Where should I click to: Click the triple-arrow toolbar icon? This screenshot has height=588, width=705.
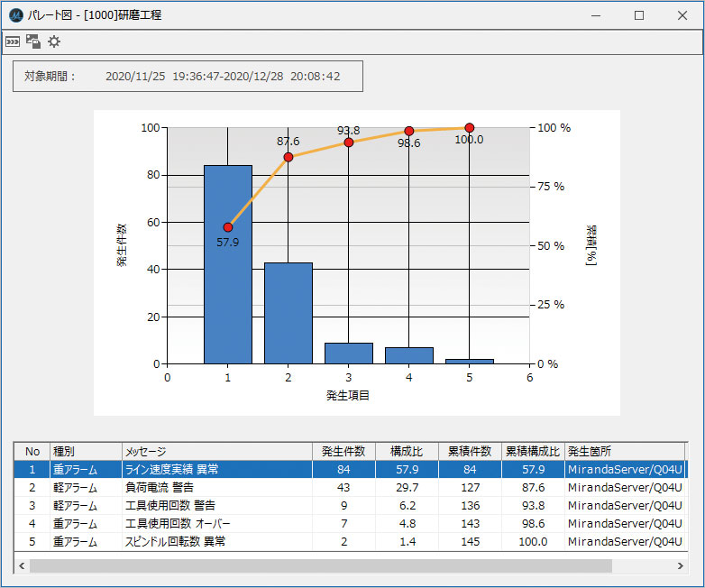pyautogui.click(x=13, y=41)
